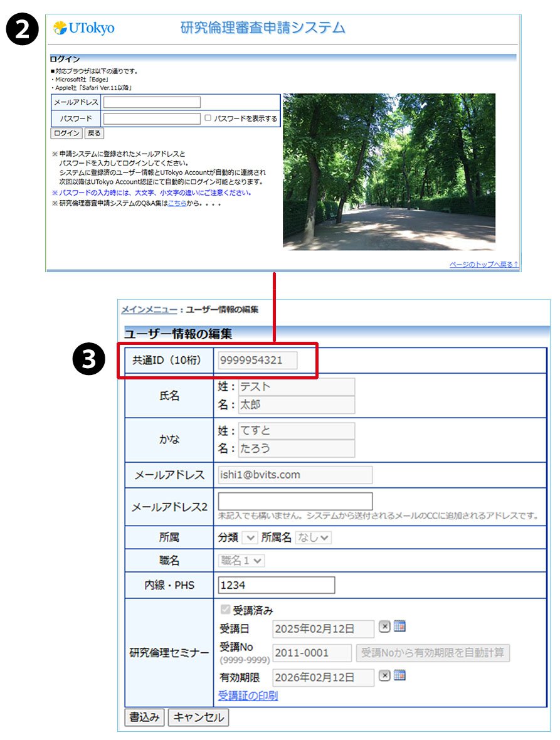Clear the 受講日 date with X icon
Viewport: 560px width, 740px height.
(384, 626)
